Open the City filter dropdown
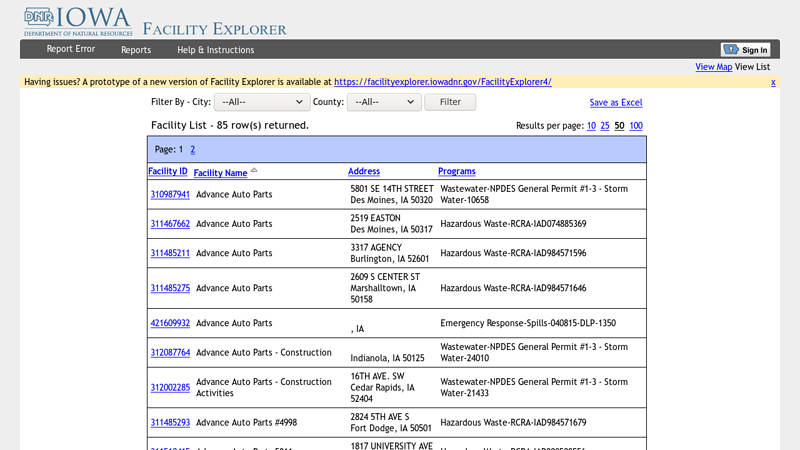This screenshot has height=450, width=800. tap(261, 102)
